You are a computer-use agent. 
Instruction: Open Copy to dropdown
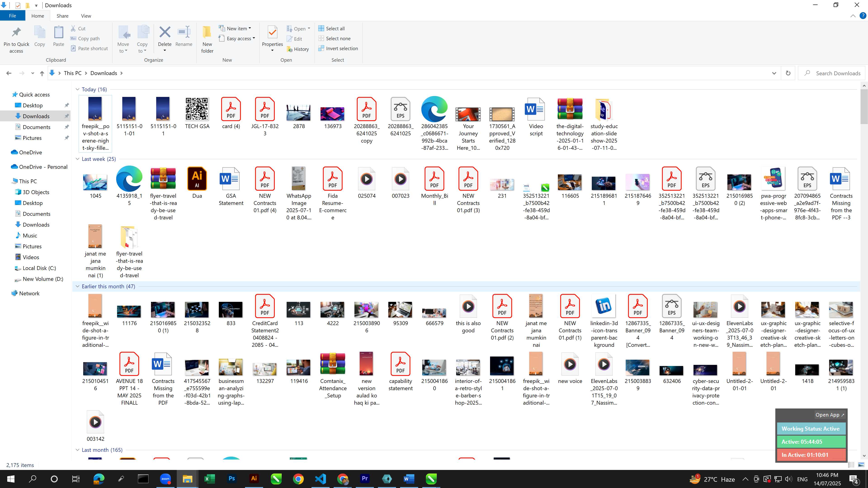point(142,39)
